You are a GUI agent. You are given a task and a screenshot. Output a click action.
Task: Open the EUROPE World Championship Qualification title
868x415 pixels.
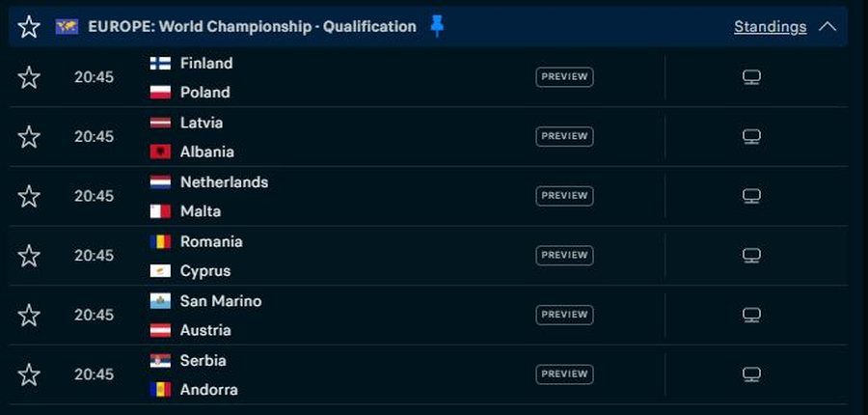coord(252,27)
